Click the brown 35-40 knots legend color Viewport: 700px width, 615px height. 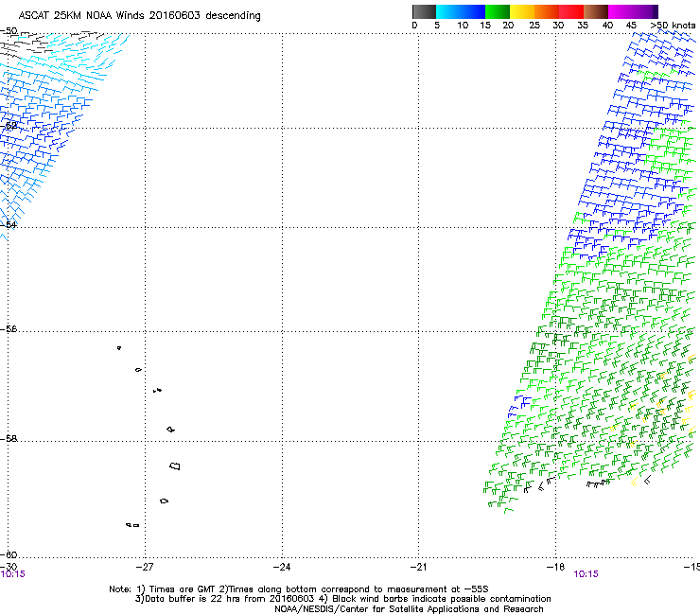596,11
